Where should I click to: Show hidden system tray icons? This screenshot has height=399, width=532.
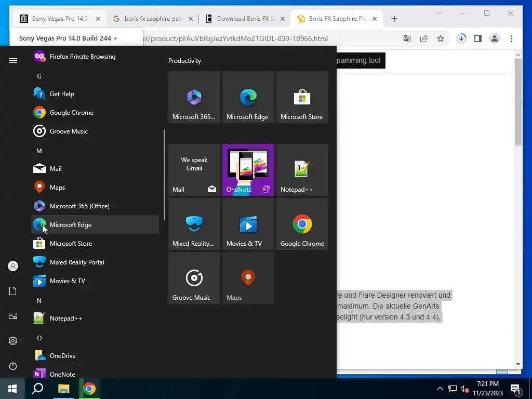(440, 389)
